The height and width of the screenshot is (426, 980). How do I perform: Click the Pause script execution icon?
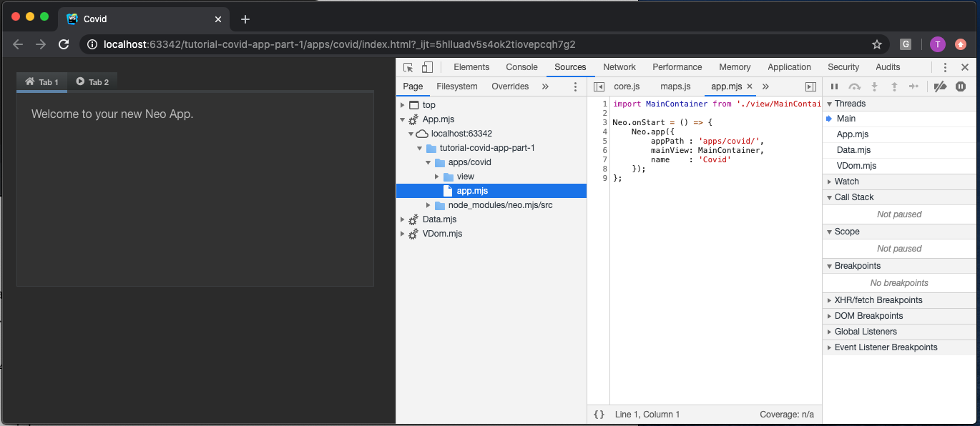834,86
